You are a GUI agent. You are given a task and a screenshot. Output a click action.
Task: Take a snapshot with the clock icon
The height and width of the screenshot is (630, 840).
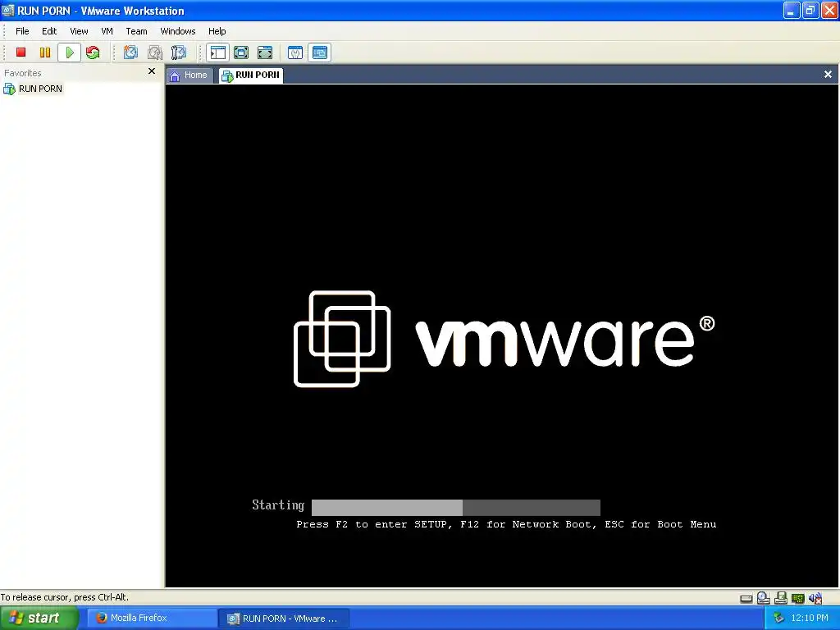point(130,52)
